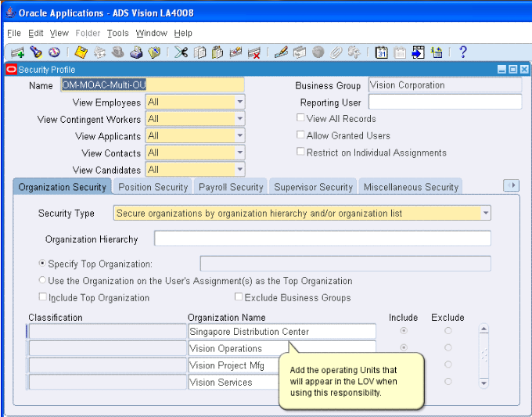
Task: Check Restrict on Individual Assignments
Action: coord(300,151)
